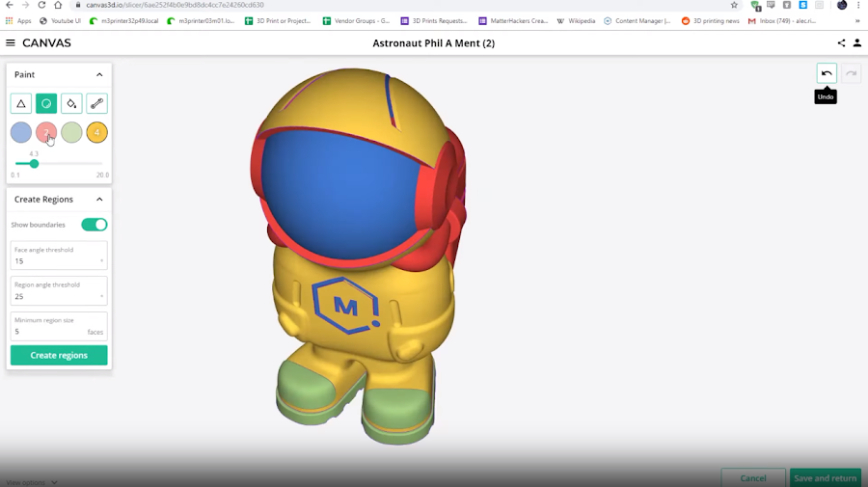
Task: Select the triangle facet paint tool
Action: (21, 103)
